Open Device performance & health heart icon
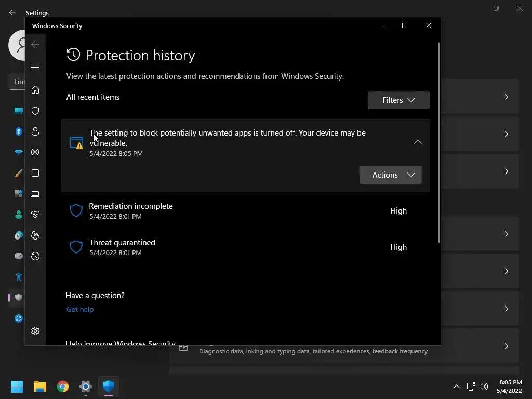532x399 pixels. (x=35, y=215)
